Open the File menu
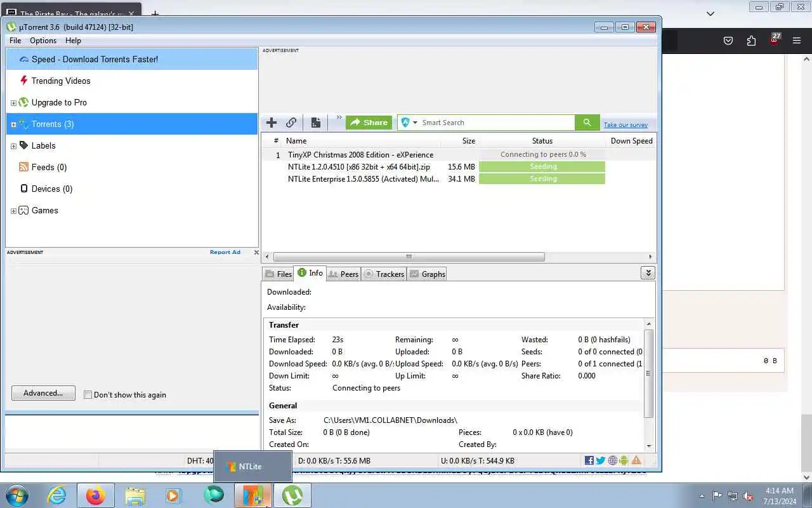The width and height of the screenshot is (812, 508). [x=15, y=41]
